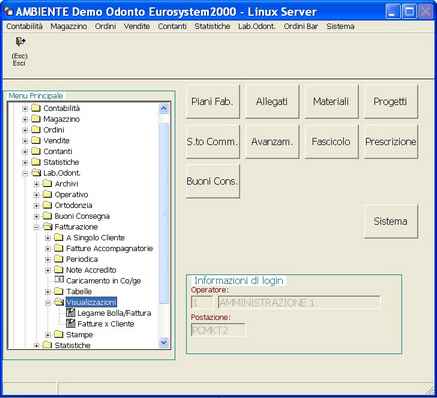Expand the A Singolo Cliente node
The width and height of the screenshot is (437, 398).
click(x=48, y=238)
